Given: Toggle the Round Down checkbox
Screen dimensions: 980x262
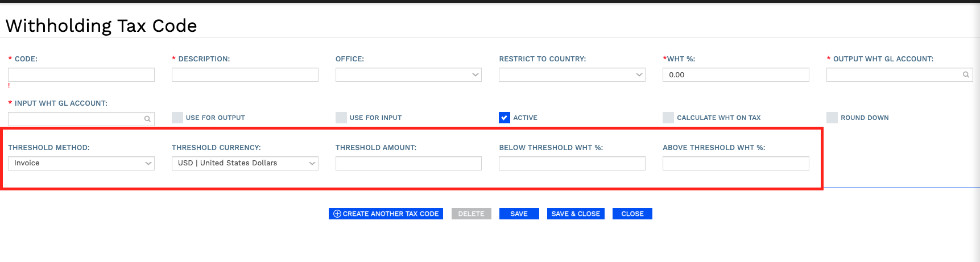Looking at the screenshot, I should [x=832, y=118].
